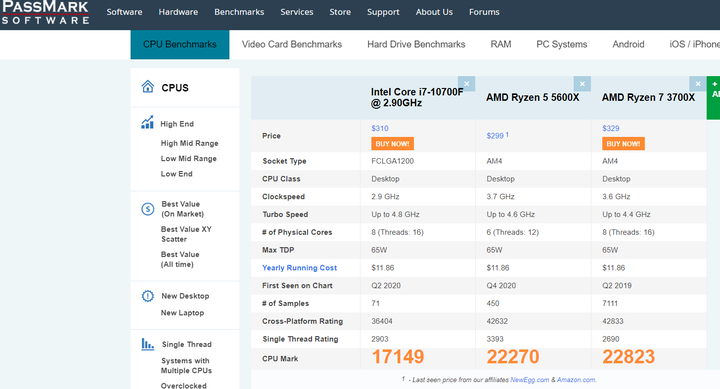
Task: Switch to the PC Systems tab
Action: click(562, 45)
